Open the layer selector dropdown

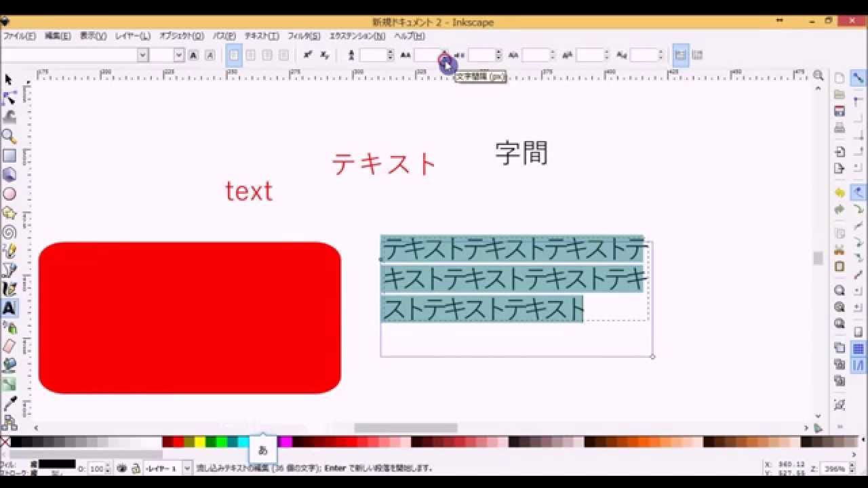pos(186,468)
